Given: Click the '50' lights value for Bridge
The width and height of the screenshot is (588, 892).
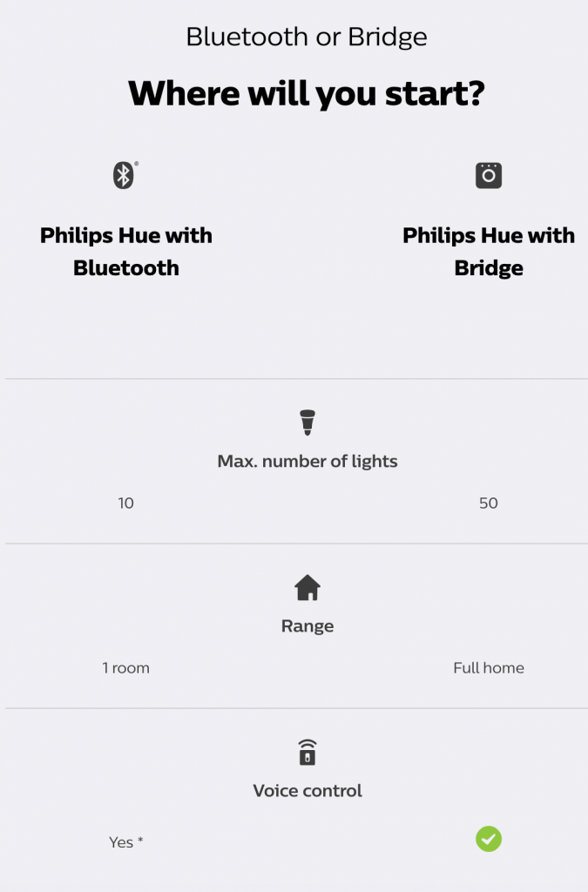Looking at the screenshot, I should click(x=489, y=503).
